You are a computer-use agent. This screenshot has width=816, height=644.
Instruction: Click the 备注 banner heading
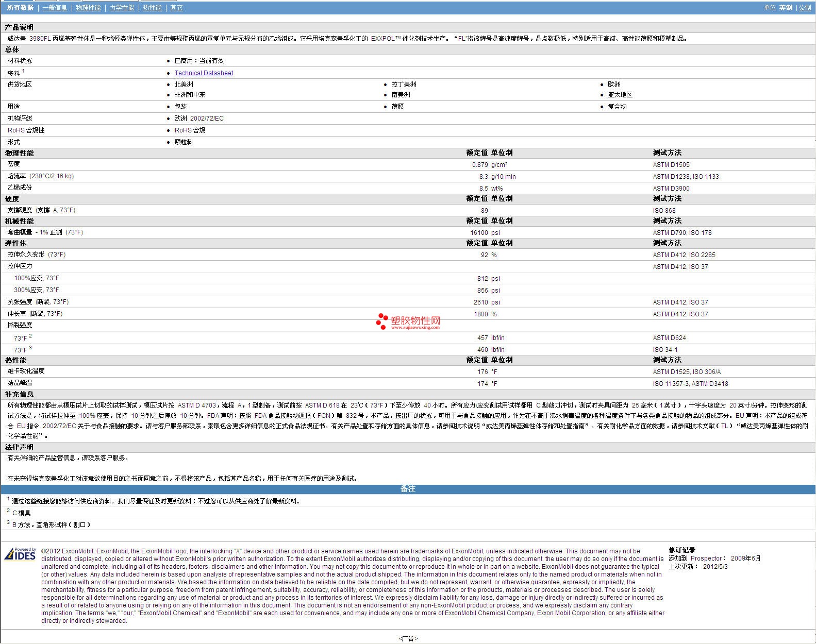(x=408, y=489)
